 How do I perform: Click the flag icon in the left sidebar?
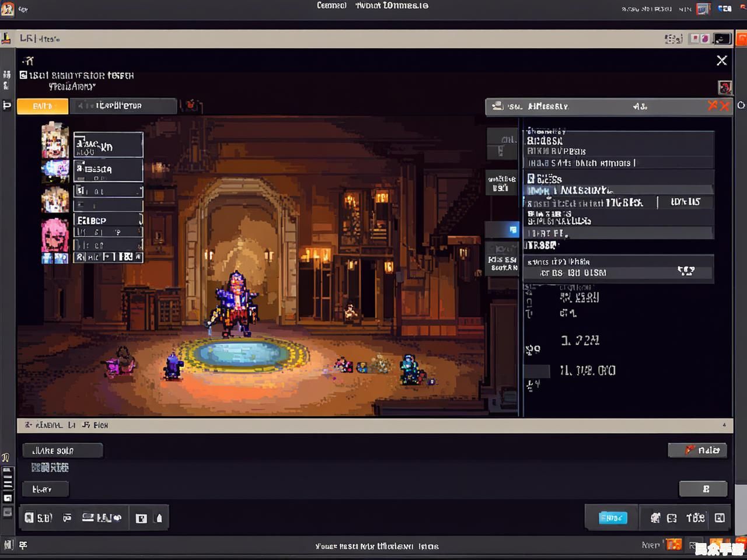click(x=7, y=106)
